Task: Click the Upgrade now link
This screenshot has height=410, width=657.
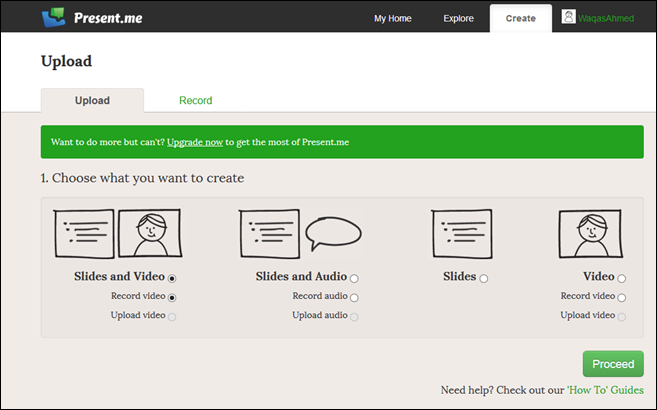Action: pyautogui.click(x=195, y=142)
